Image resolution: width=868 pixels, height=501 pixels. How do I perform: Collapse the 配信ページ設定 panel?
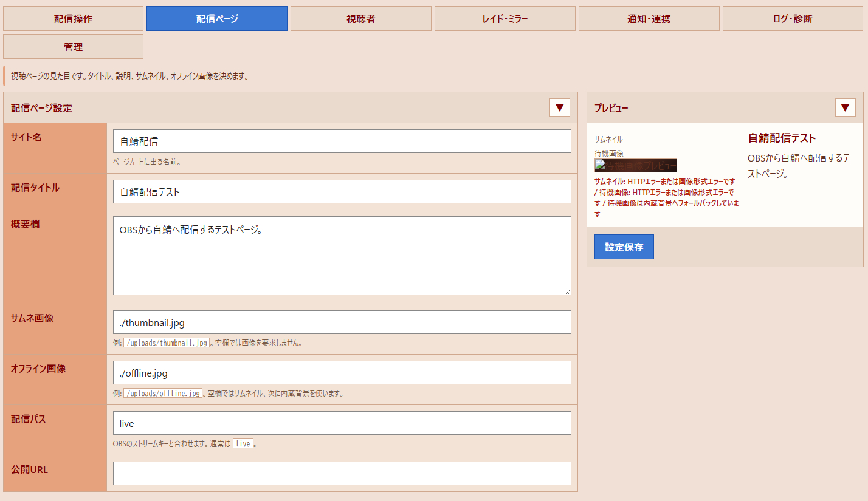[x=560, y=107]
